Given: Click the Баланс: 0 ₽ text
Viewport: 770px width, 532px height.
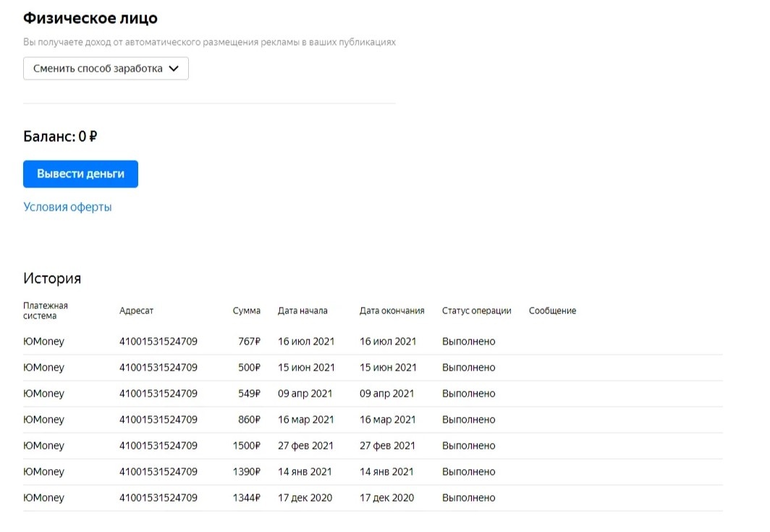Looking at the screenshot, I should [x=60, y=136].
